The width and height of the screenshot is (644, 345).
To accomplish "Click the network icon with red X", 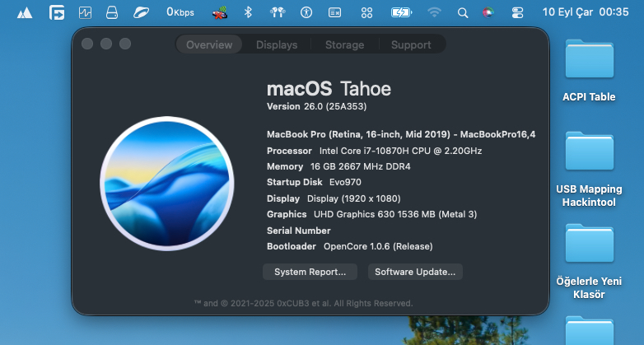I will tap(220, 12).
